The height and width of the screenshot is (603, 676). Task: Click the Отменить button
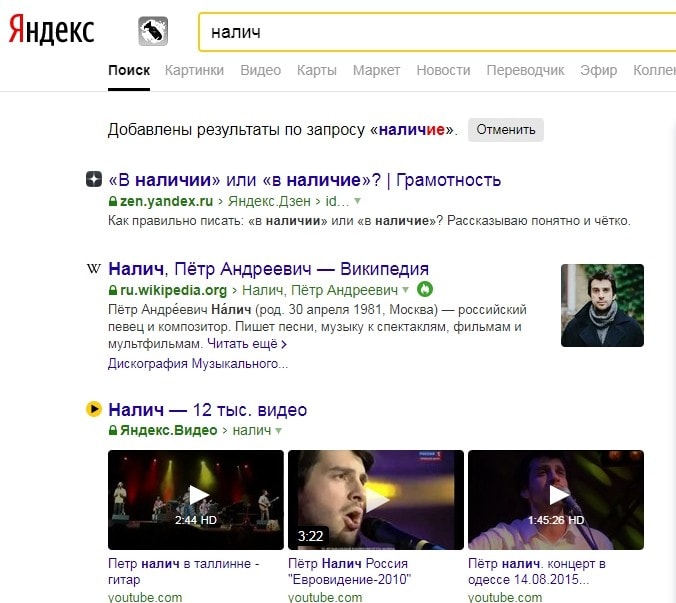(506, 130)
